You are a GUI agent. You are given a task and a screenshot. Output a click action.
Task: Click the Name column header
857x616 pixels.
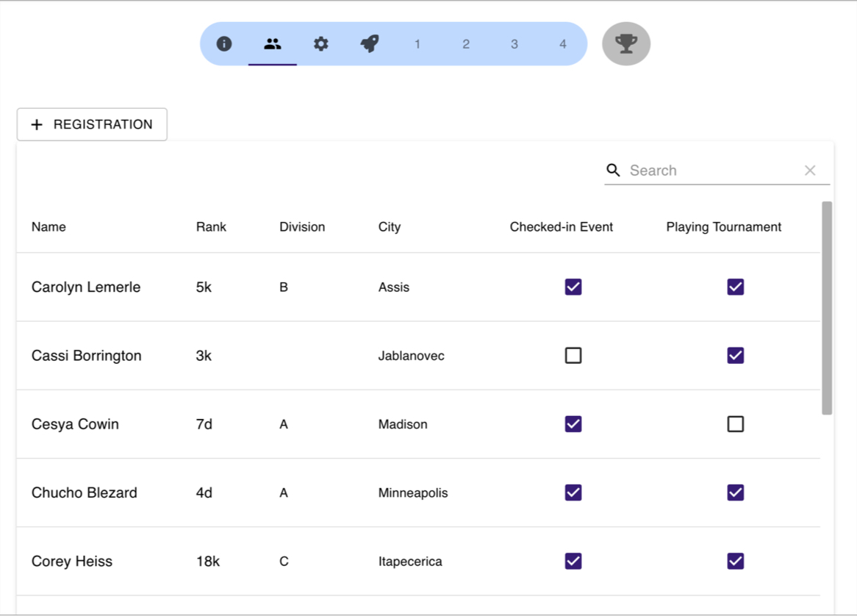[x=49, y=227]
